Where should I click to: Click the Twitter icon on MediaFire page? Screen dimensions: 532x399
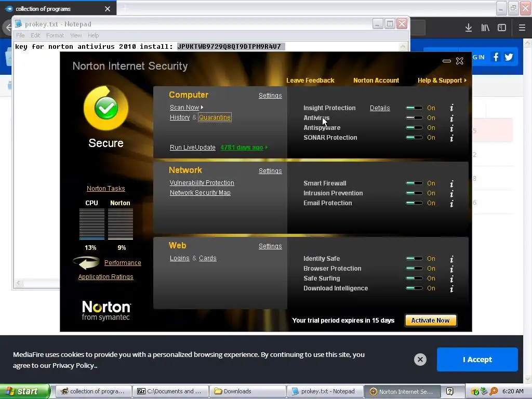point(509,57)
